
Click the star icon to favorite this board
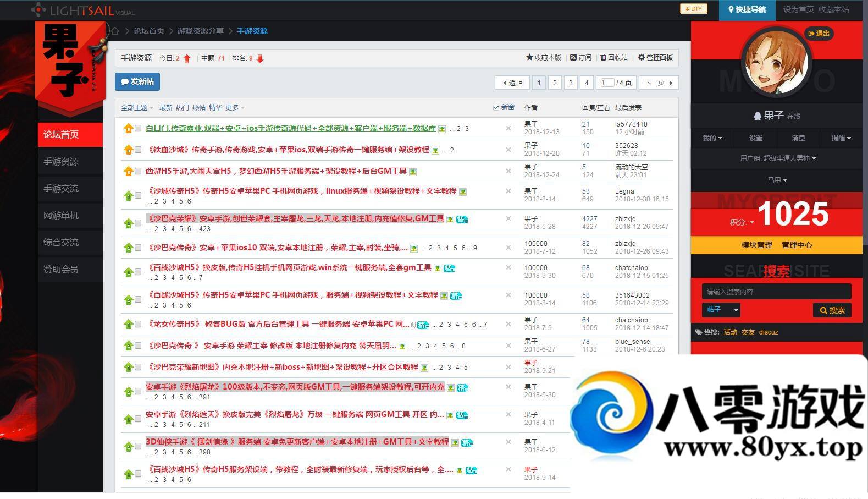tap(529, 57)
